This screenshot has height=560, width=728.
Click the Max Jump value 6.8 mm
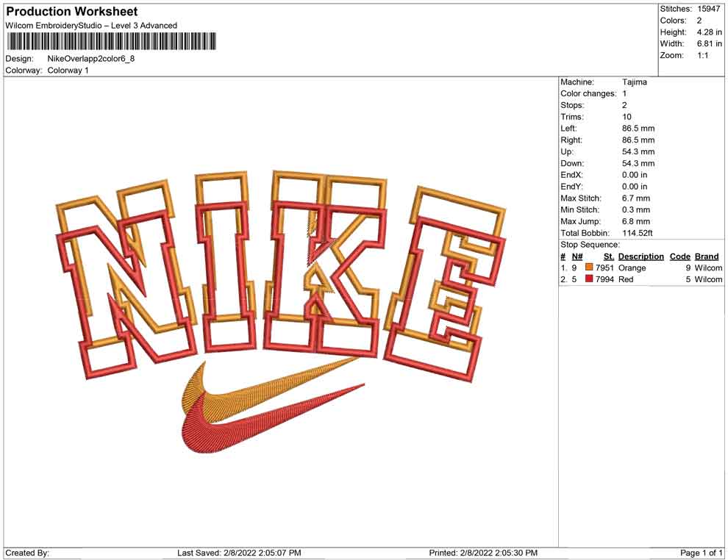tap(636, 221)
